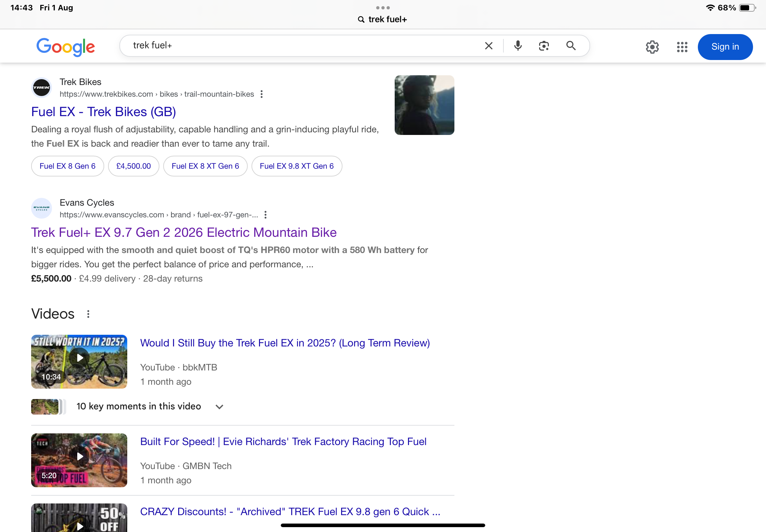Click the Videos section heading
The image size is (766, 532).
(x=53, y=314)
